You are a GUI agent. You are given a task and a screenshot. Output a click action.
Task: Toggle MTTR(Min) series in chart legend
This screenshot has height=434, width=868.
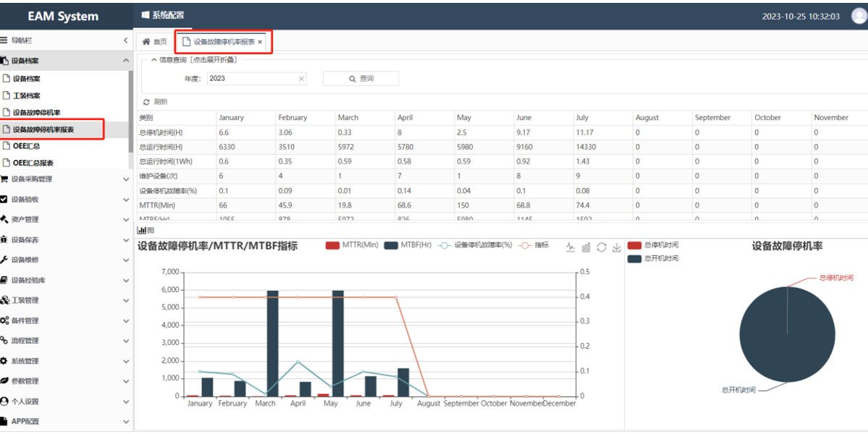(x=333, y=245)
